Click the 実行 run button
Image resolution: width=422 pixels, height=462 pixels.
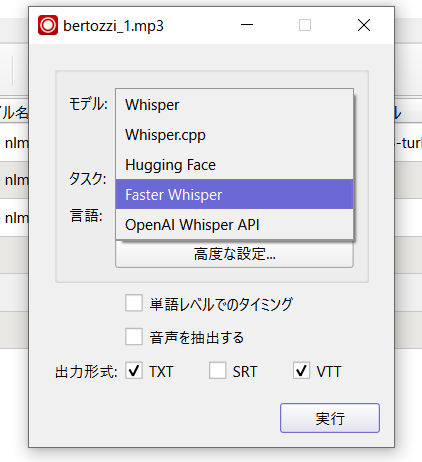(330, 418)
